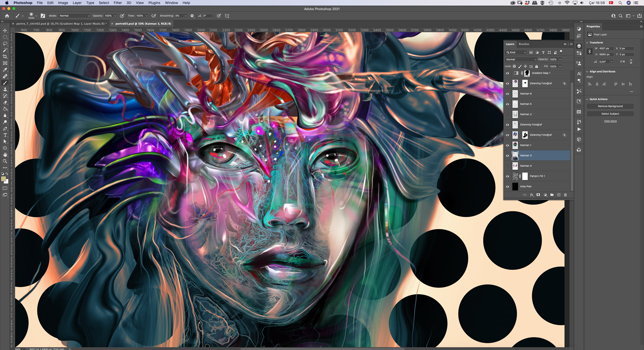Select the Blur tool
Viewport: 644px width, 350px height.
pos(5,115)
